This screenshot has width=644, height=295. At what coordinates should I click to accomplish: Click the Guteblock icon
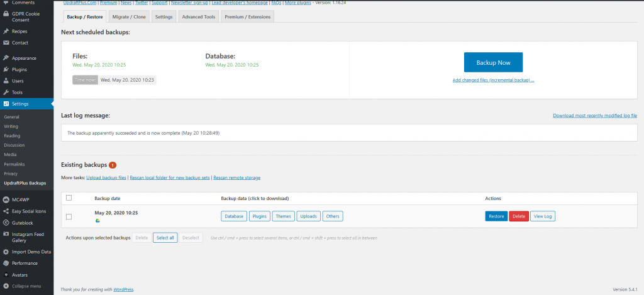click(6, 223)
